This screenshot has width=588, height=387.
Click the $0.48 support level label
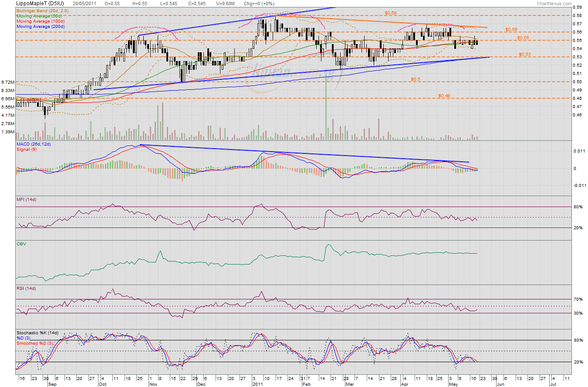click(444, 96)
